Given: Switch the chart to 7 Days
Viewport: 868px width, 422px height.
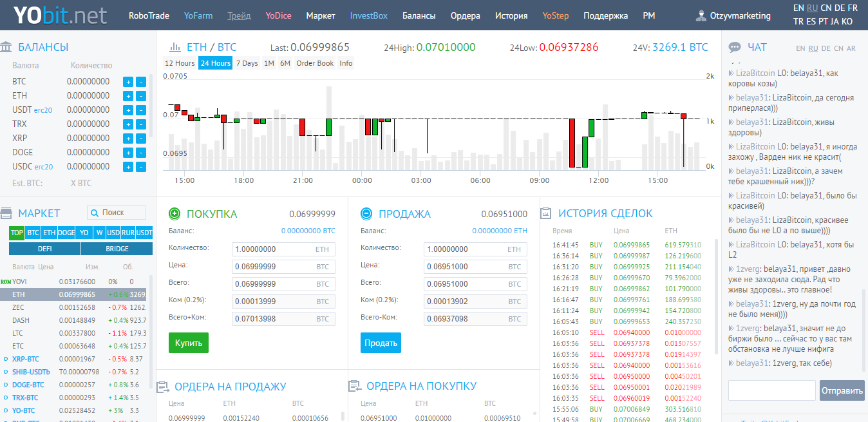Looking at the screenshot, I should pos(247,63).
